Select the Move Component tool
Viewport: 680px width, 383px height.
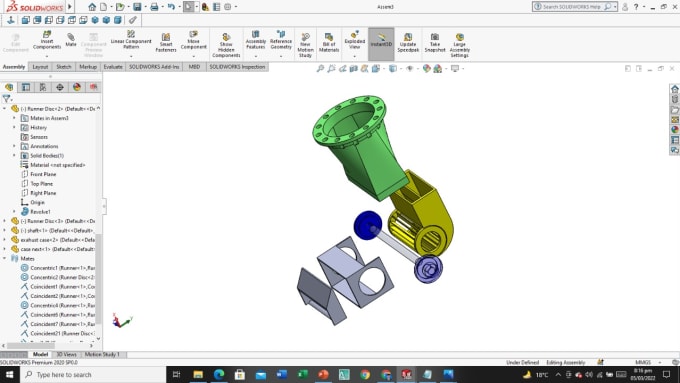coord(193,40)
